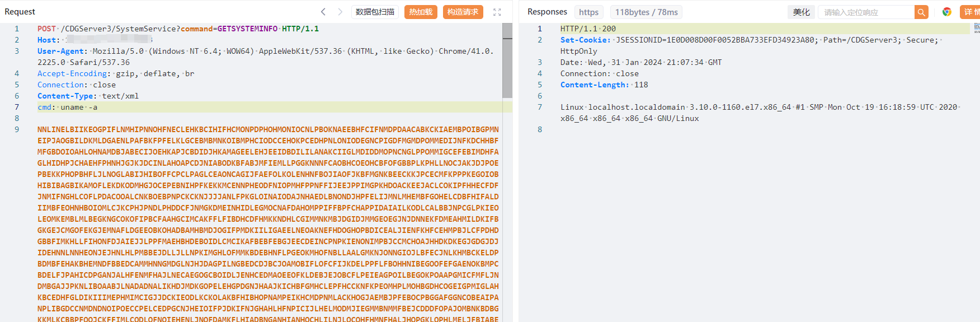Click the orange 热加载 button

(421, 12)
